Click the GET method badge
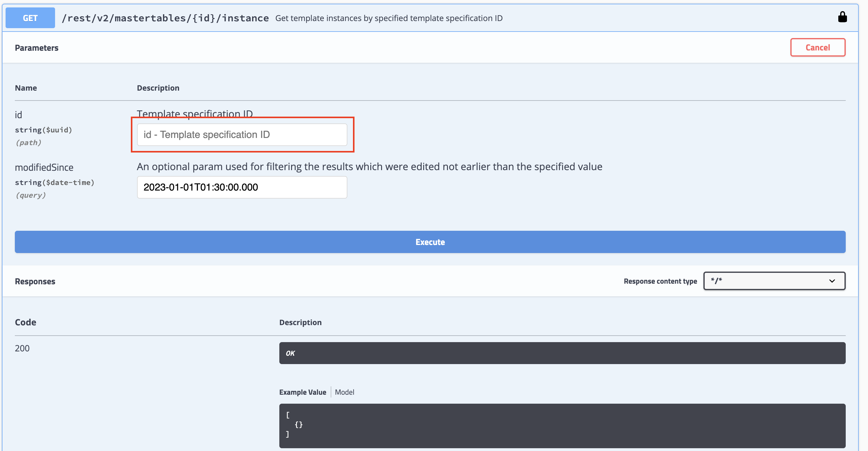868x451 pixels. click(30, 18)
